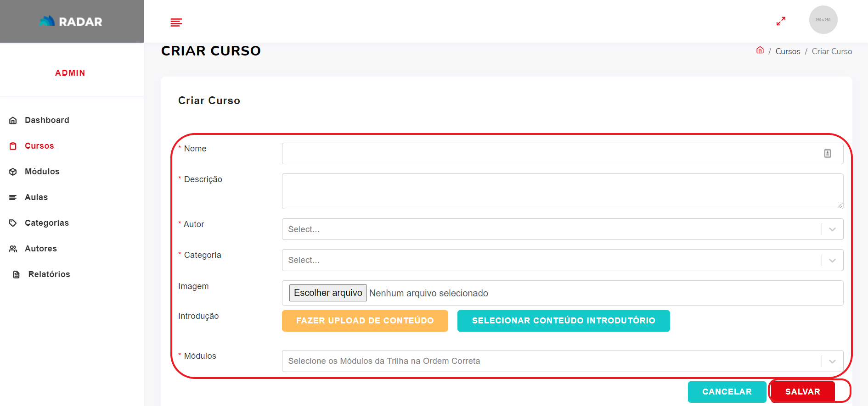Click the hamburger menu icon in header
The width and height of the screenshot is (868, 406).
(176, 22)
